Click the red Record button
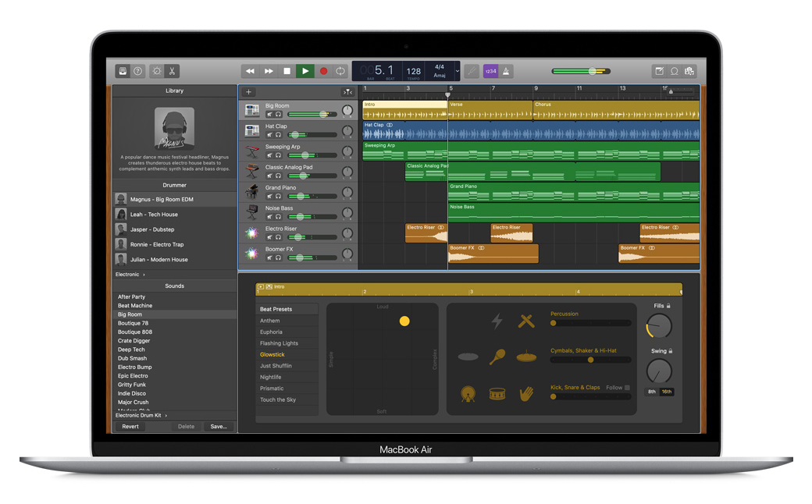This screenshot has height=504, width=812. tap(323, 71)
